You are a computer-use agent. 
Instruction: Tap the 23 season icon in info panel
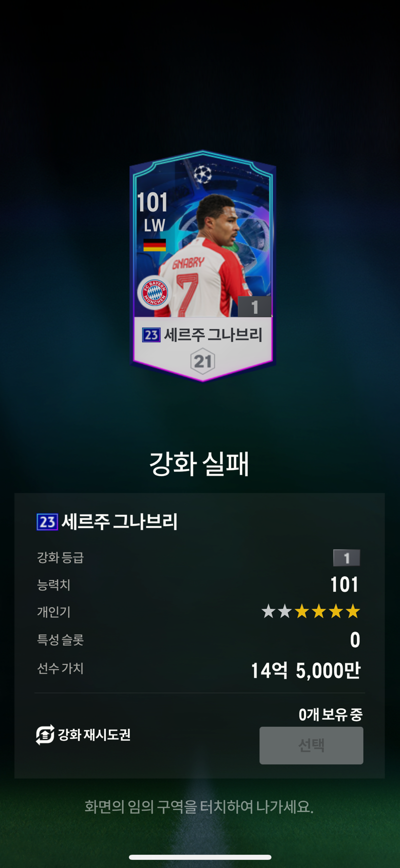point(47,522)
